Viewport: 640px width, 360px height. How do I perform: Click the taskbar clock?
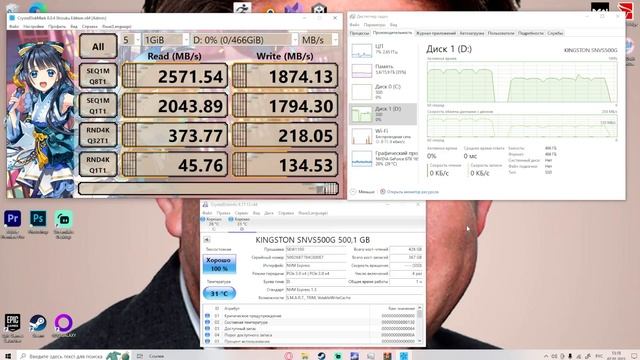coord(616,356)
